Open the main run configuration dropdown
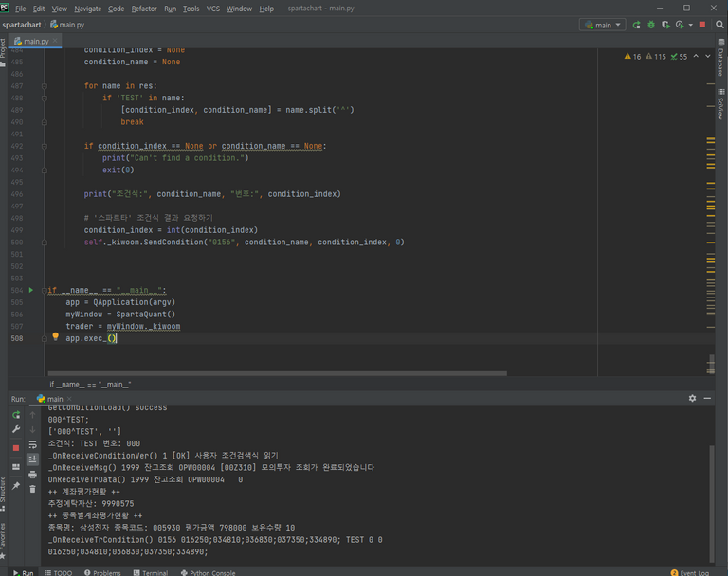This screenshot has height=576, width=728. coord(602,25)
